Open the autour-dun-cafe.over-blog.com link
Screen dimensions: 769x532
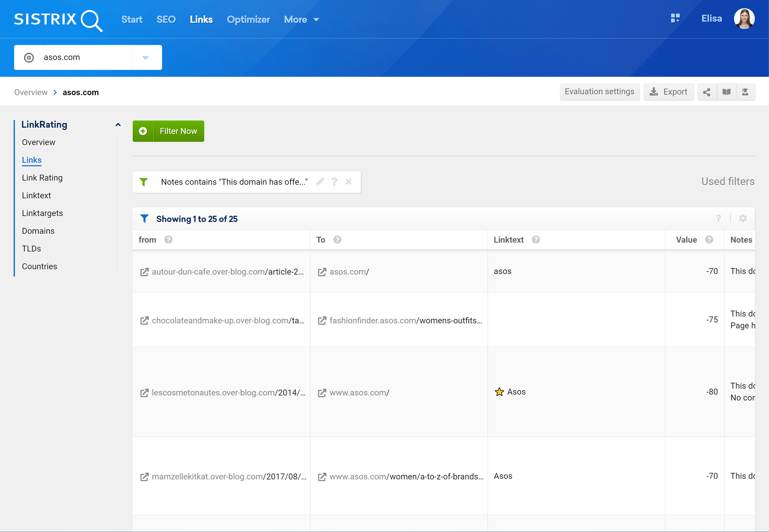coord(228,272)
